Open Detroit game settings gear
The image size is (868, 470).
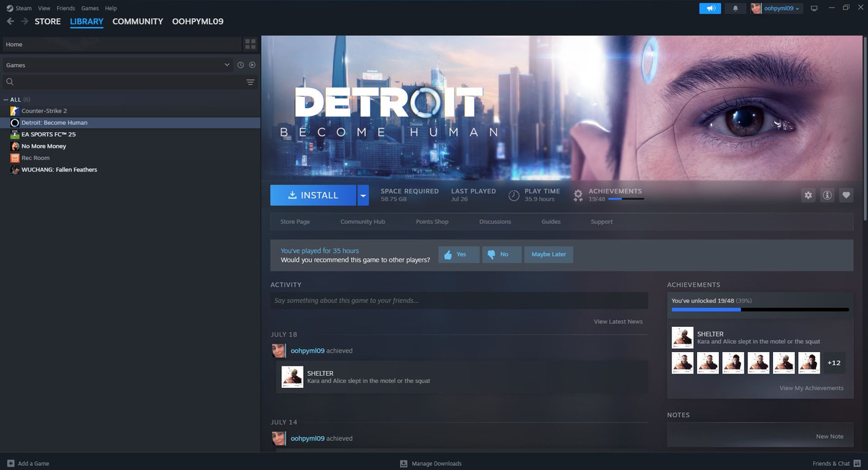click(808, 195)
